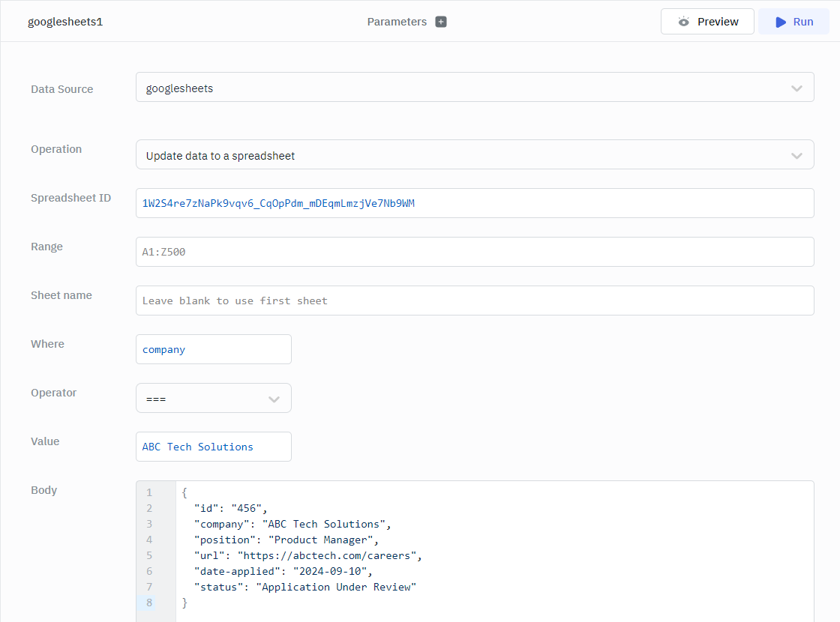Click the Sheet name input field
Viewport: 840px width, 622px height.
tap(474, 301)
